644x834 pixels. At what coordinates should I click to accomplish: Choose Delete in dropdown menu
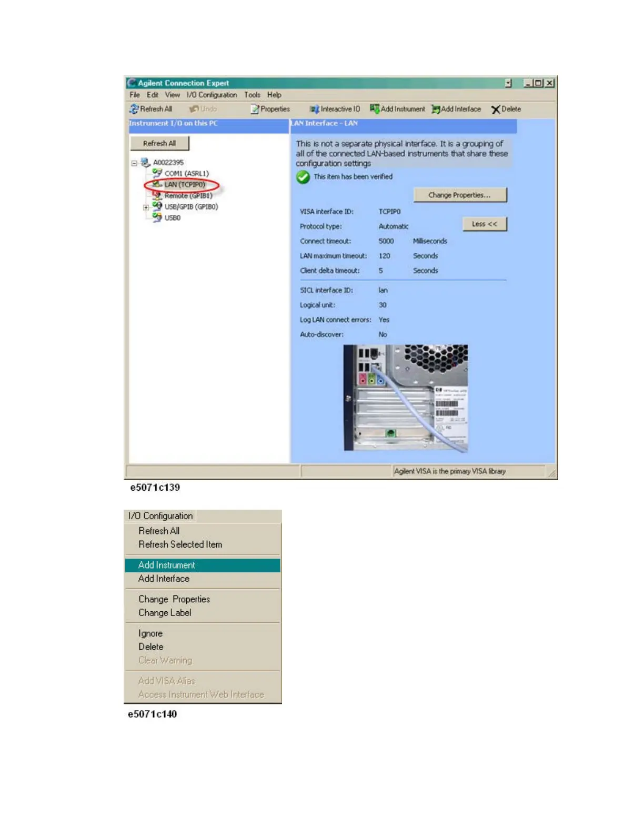[203, 647]
